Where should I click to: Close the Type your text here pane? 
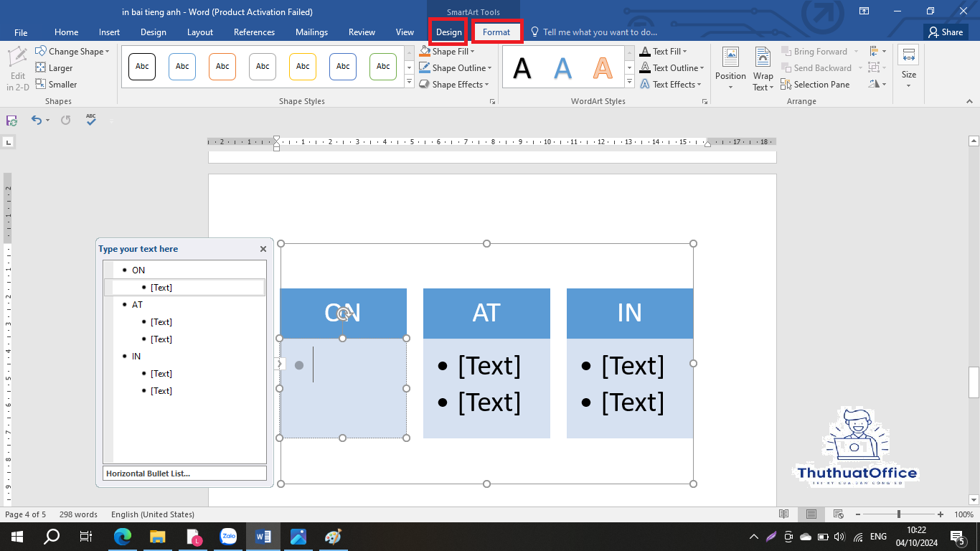click(x=263, y=249)
